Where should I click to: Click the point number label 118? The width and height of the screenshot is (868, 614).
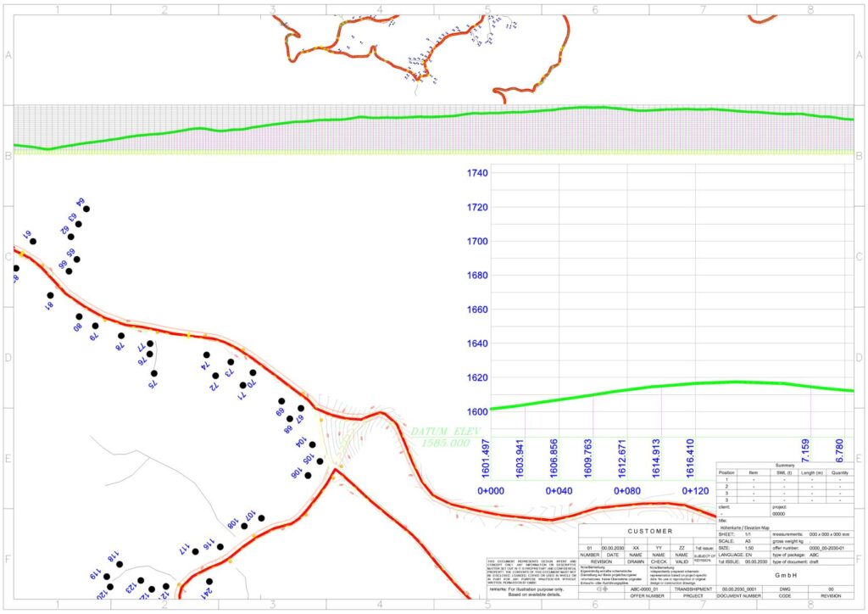114,557
